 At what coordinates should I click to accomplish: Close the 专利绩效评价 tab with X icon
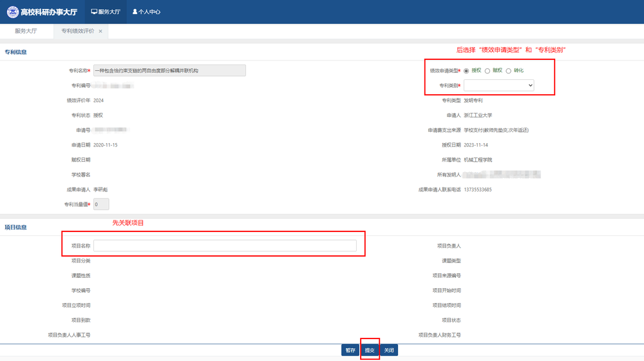(x=100, y=31)
